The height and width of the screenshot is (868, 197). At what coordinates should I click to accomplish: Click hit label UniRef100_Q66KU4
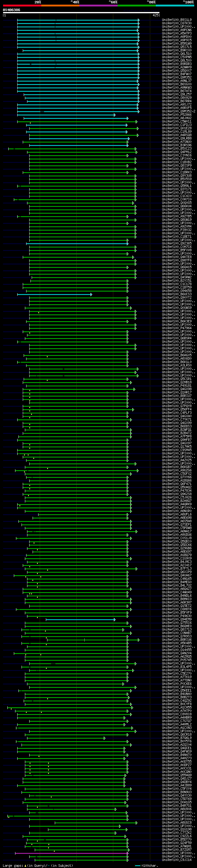177,206
